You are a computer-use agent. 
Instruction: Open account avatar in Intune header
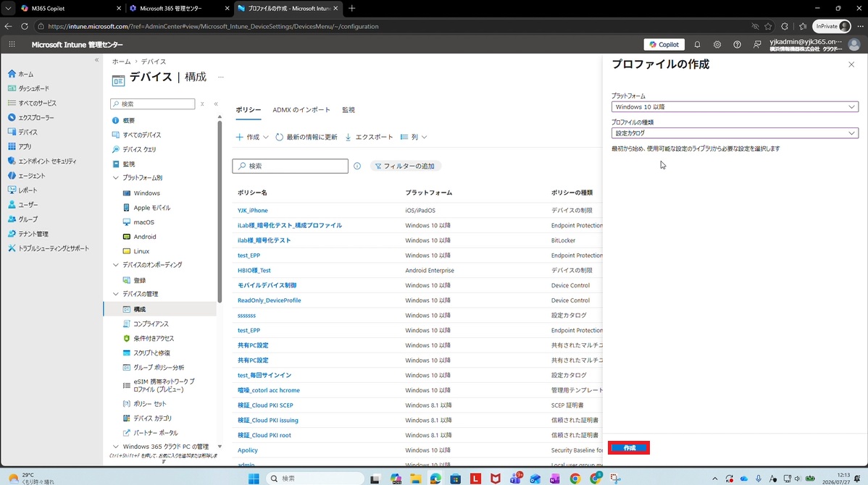click(x=854, y=44)
